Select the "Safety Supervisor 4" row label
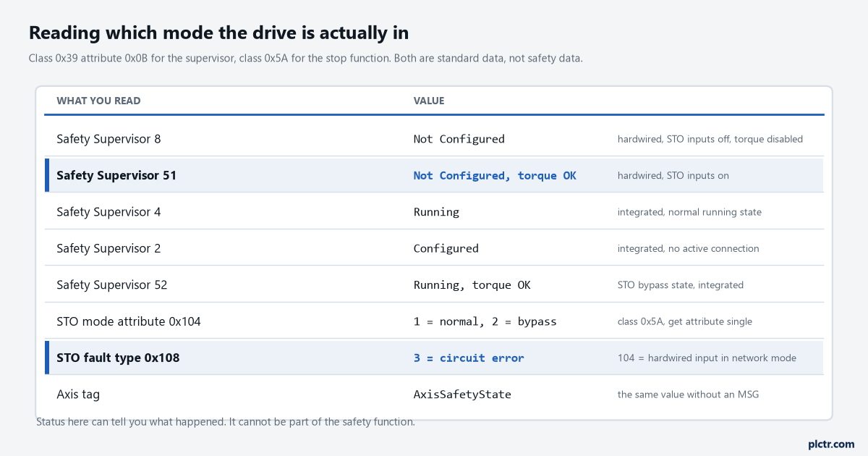 click(109, 212)
